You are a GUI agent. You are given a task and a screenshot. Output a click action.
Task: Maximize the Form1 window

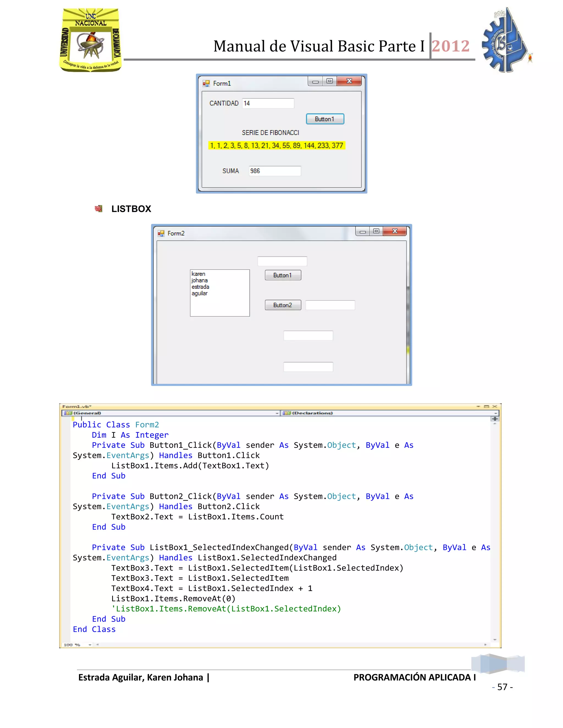coord(330,81)
